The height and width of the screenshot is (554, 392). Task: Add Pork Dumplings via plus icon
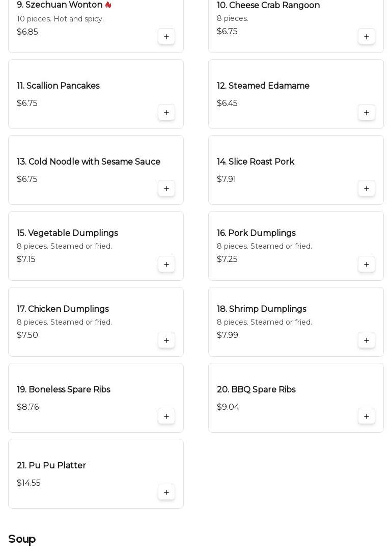[x=366, y=265]
